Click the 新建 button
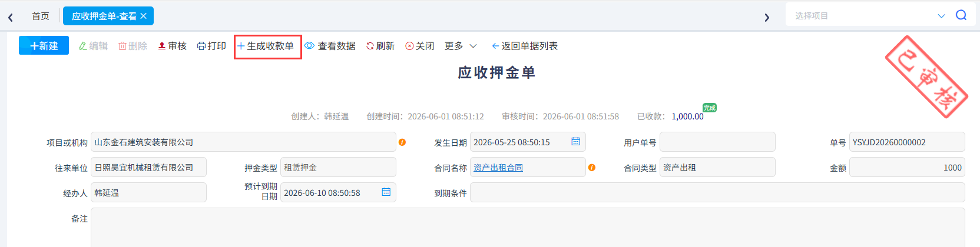This screenshot has height=247, width=980. 44,45
